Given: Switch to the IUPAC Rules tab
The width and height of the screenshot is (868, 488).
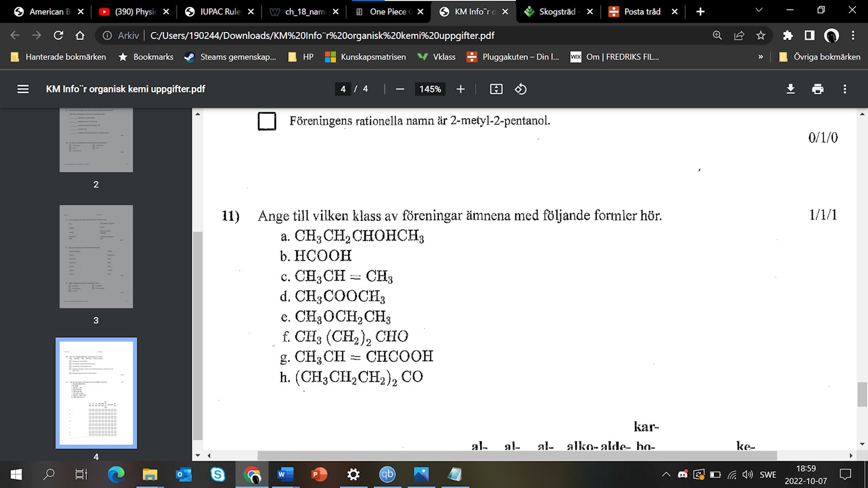Looking at the screenshot, I should click(220, 11).
